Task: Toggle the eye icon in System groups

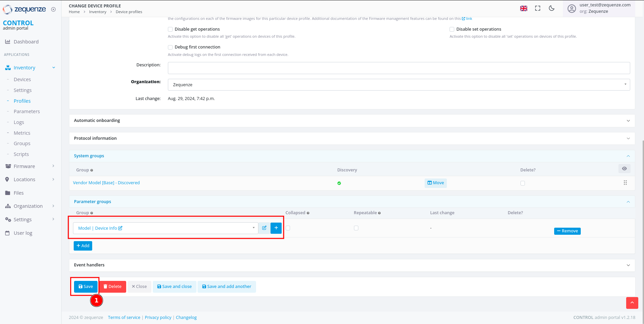Action: [624, 169]
